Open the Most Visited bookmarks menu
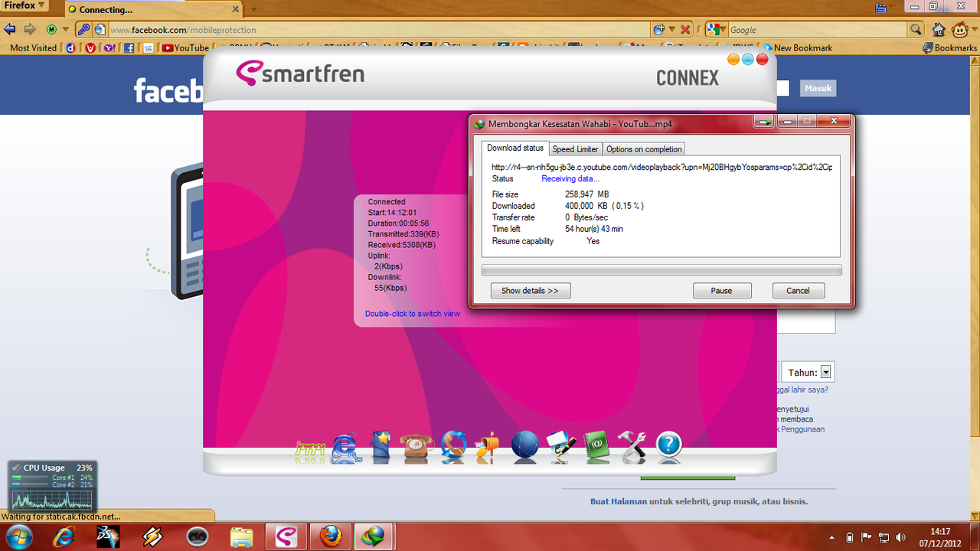 [x=33, y=47]
